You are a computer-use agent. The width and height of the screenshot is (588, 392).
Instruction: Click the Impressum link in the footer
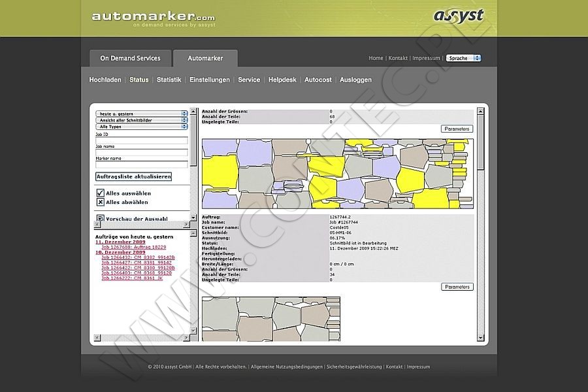point(419,367)
